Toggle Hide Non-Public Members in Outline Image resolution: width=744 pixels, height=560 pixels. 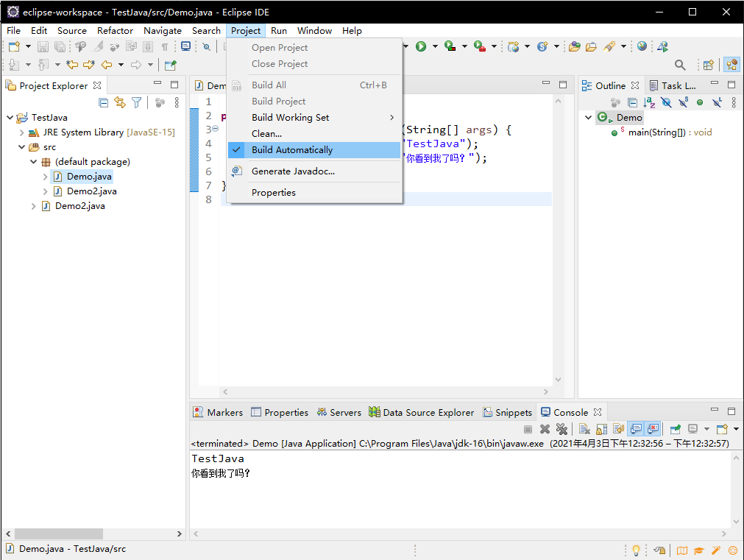pos(700,102)
